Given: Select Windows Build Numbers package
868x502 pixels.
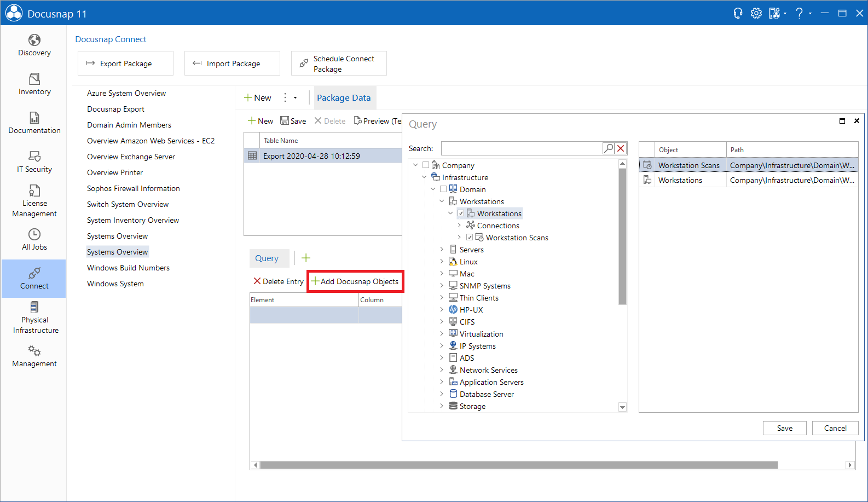Looking at the screenshot, I should (x=128, y=268).
